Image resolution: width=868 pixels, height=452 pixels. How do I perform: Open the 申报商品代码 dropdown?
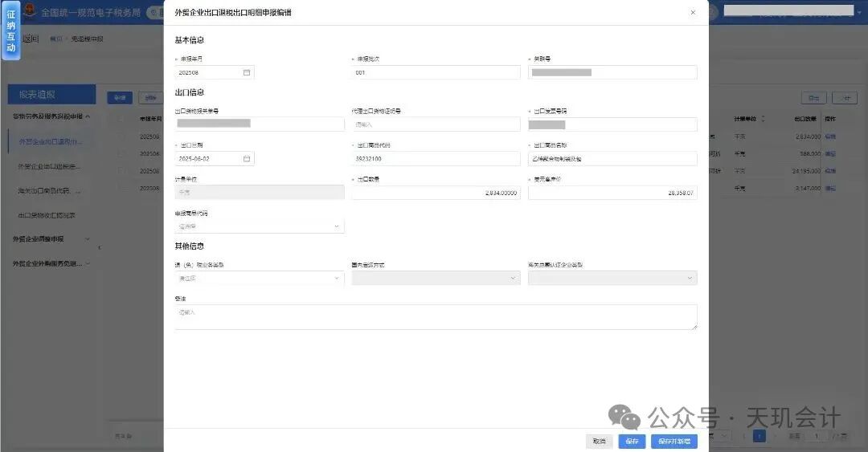[259, 226]
